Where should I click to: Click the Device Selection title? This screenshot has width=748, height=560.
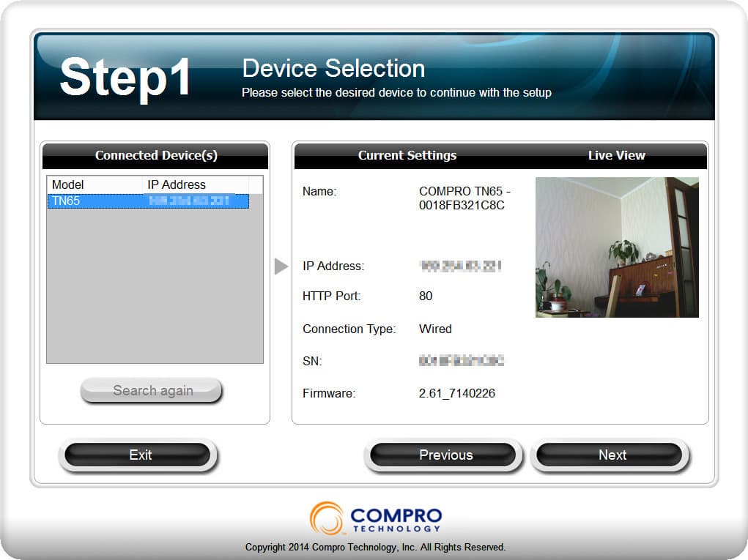point(333,68)
